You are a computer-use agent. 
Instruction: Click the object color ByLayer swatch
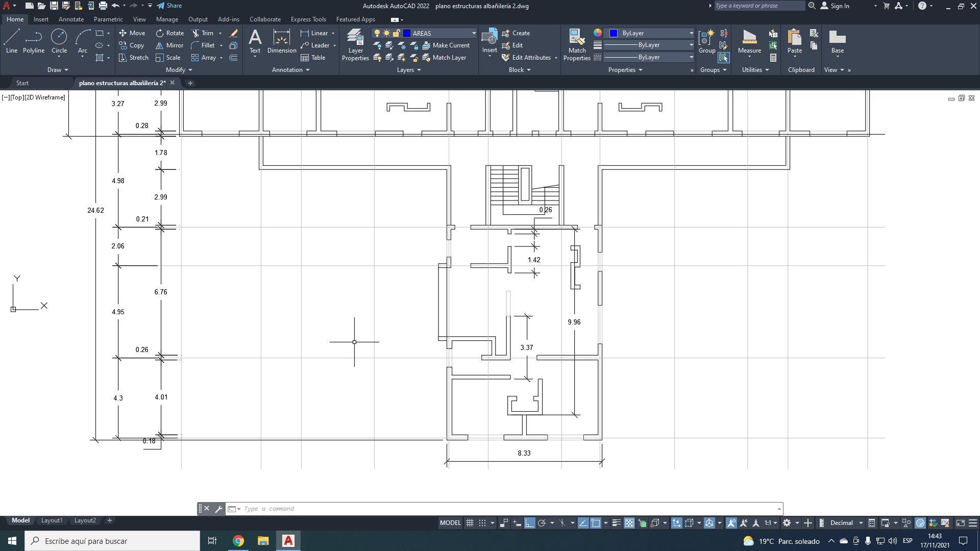[614, 33]
